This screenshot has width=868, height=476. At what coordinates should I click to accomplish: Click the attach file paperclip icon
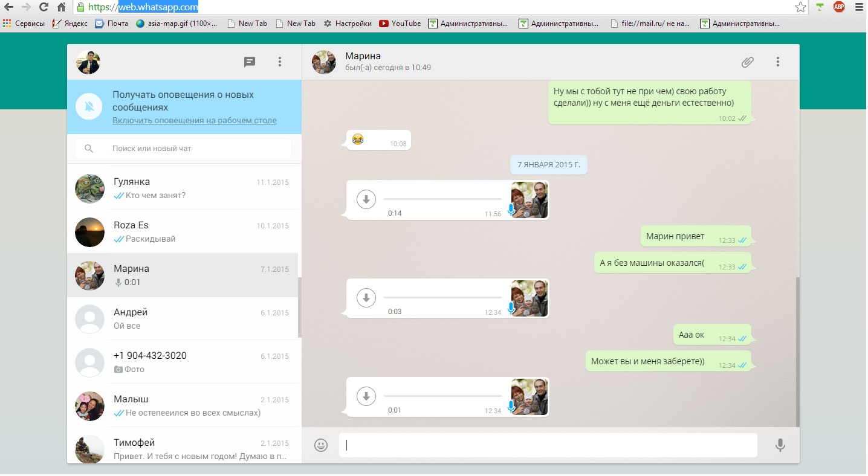tap(748, 62)
